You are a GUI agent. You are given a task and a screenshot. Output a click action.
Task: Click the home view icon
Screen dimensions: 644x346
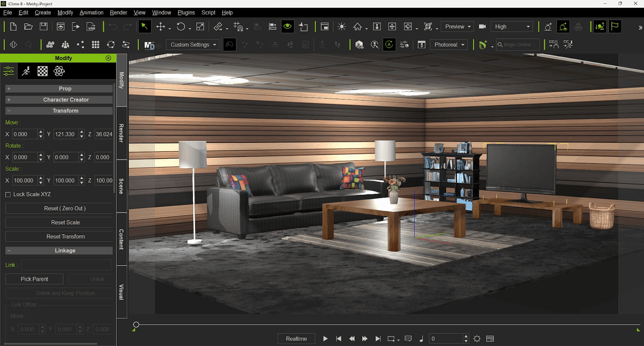357,27
